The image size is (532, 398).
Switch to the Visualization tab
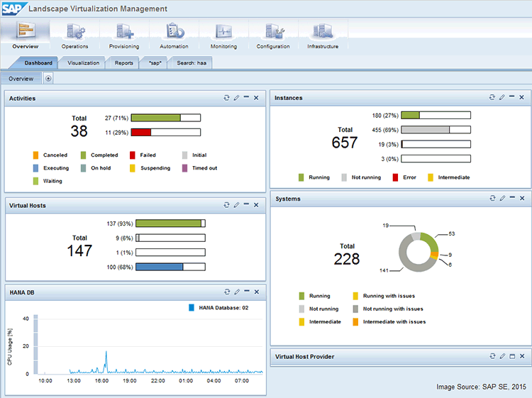tap(83, 63)
